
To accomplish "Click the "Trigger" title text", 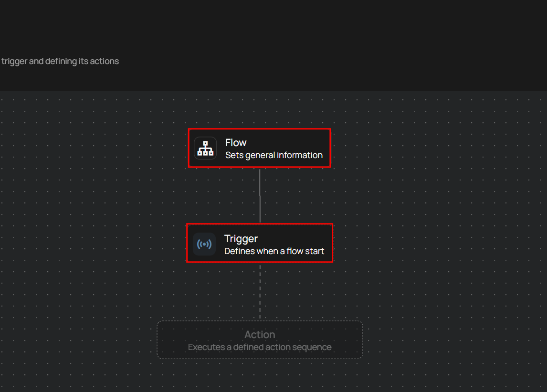I will click(241, 239).
